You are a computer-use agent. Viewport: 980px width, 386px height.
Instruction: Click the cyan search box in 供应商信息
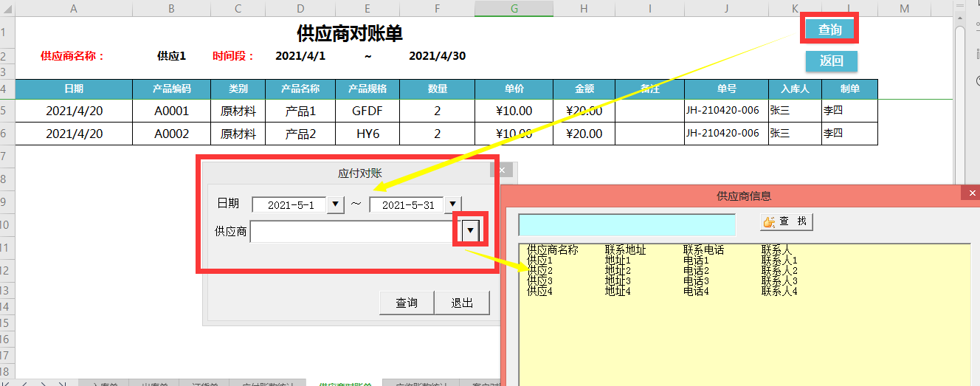(x=627, y=225)
